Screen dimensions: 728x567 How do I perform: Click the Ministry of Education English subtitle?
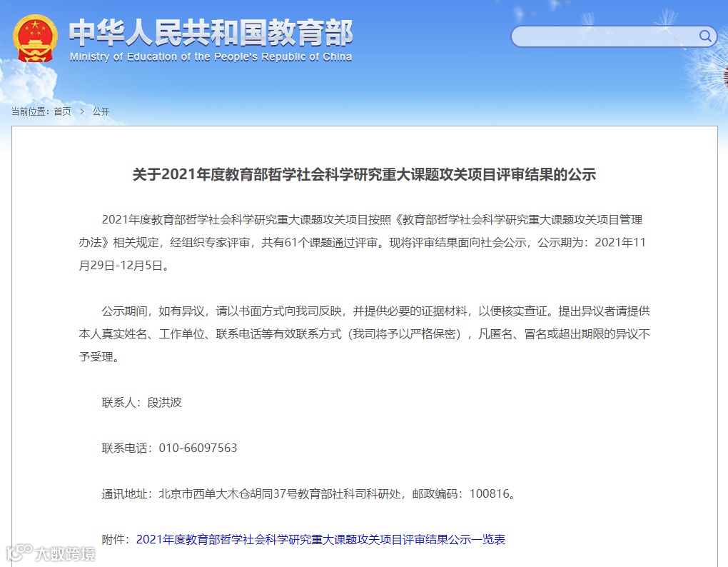211,56
